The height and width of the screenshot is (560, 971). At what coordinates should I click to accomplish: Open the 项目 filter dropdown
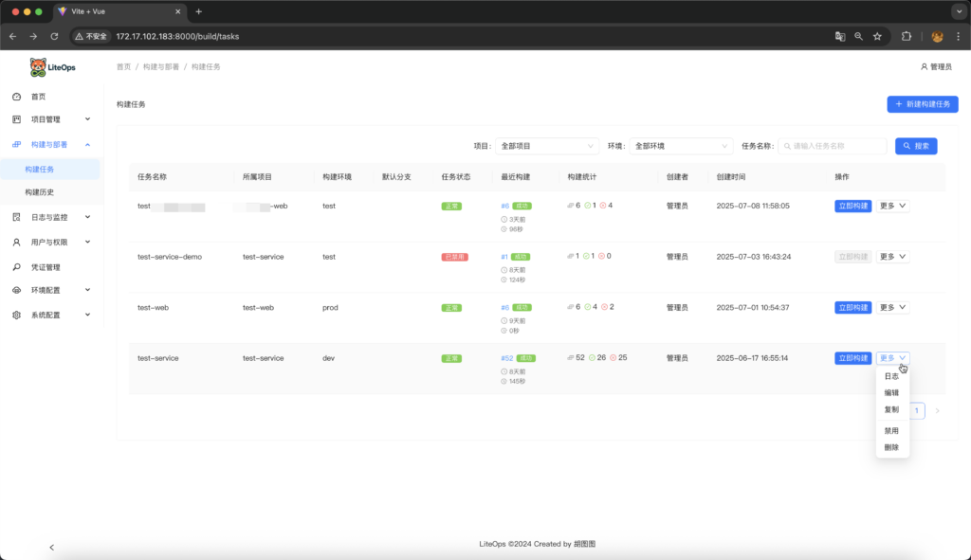pos(546,146)
